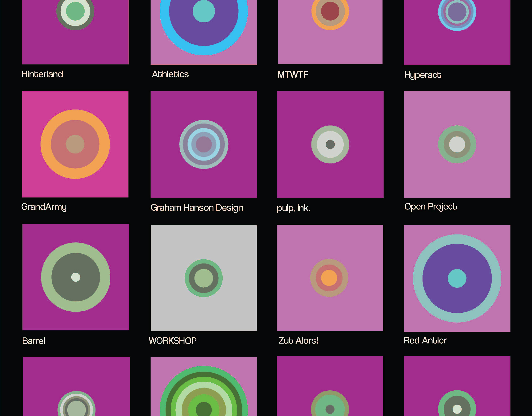Click the Hinterland label
Screen dimensions: 532x416
(x=42, y=74)
